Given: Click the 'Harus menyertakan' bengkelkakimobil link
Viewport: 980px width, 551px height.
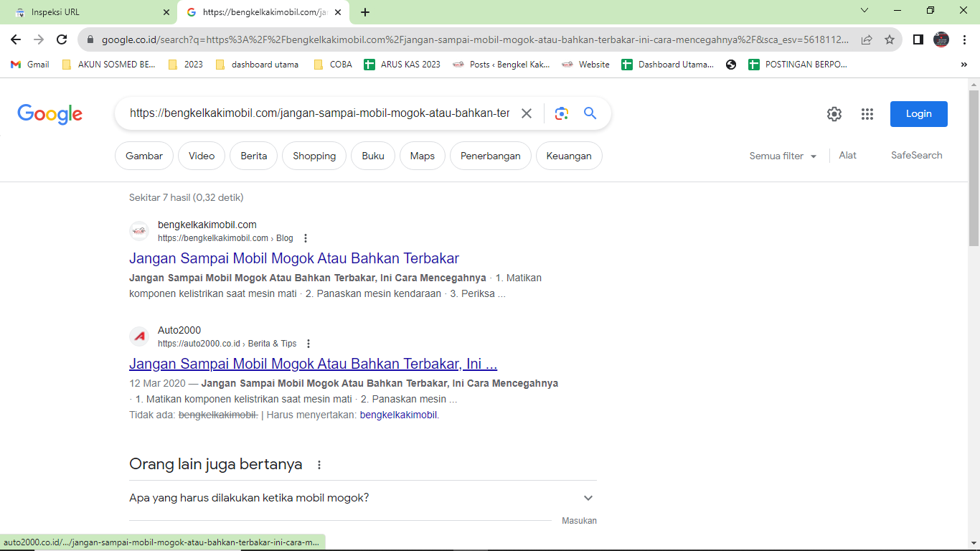Looking at the screenshot, I should 398,415.
